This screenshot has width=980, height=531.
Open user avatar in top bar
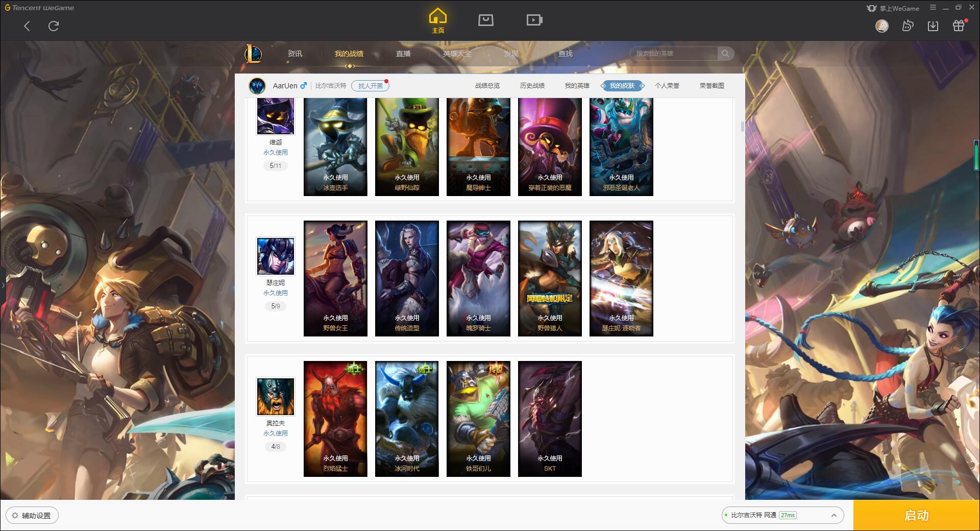pos(882,26)
